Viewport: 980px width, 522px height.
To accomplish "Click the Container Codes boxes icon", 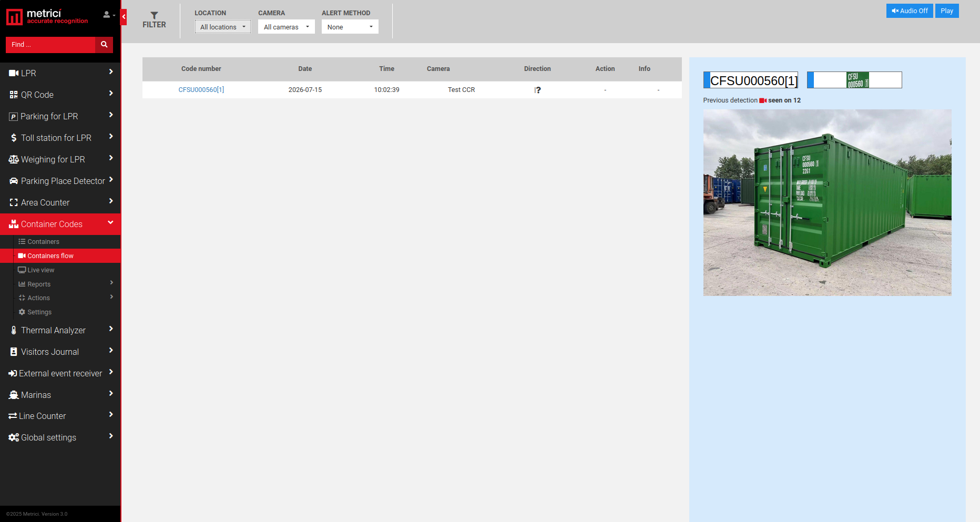I will (x=14, y=224).
